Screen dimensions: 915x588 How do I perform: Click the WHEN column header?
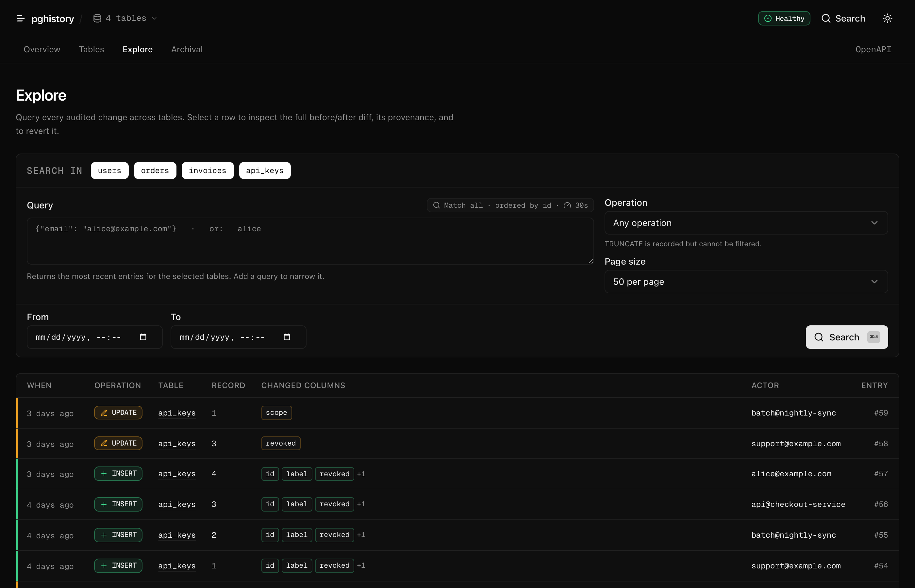(x=39, y=385)
